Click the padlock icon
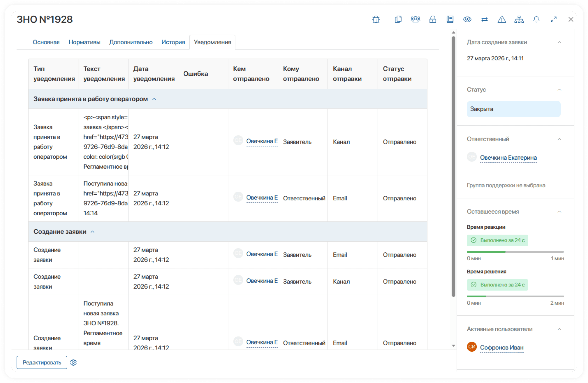Viewport: 588px width, 383px height. point(433,19)
